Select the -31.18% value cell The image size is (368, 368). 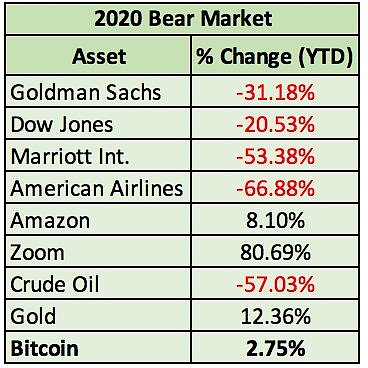pyautogui.click(x=275, y=91)
